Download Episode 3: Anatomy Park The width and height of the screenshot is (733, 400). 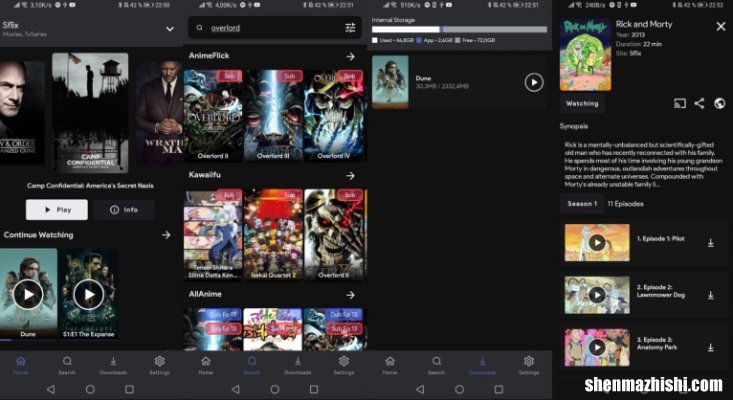711,348
